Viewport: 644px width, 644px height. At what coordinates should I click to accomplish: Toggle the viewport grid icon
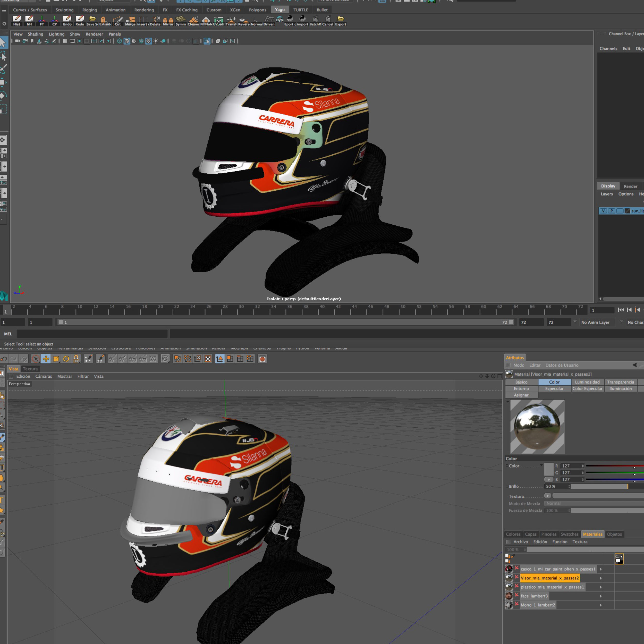click(65, 41)
